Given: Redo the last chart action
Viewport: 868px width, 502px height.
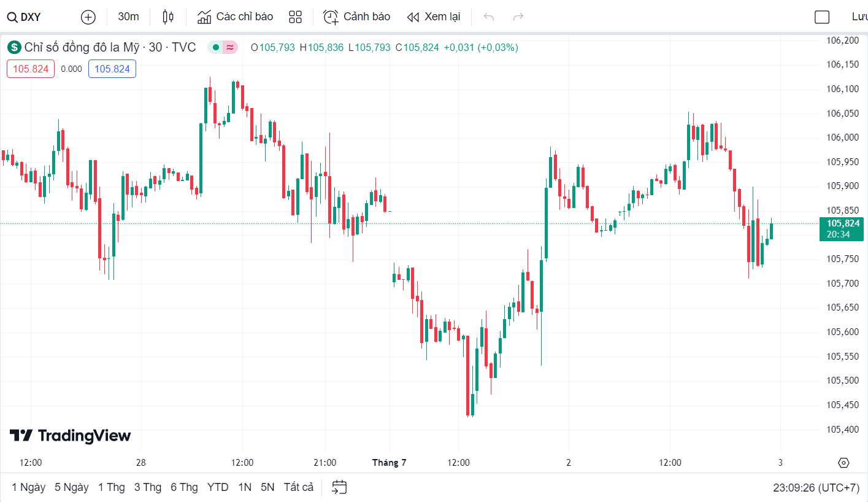Looking at the screenshot, I should pos(518,17).
